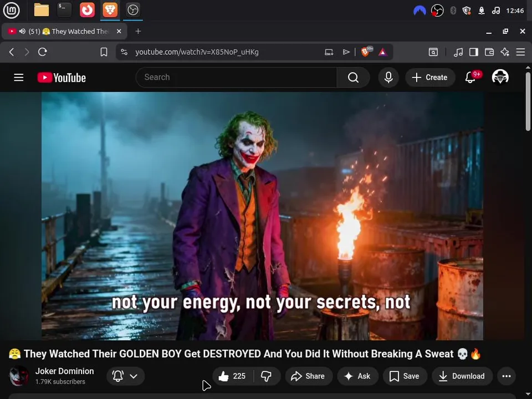
Task: Like the video with 225 likes
Action: tap(232, 376)
